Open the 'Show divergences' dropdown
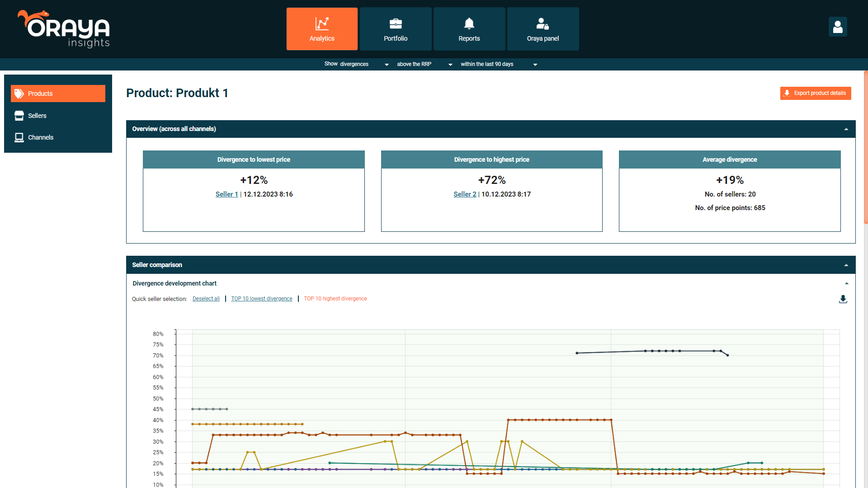The height and width of the screenshot is (488, 868). [386, 64]
